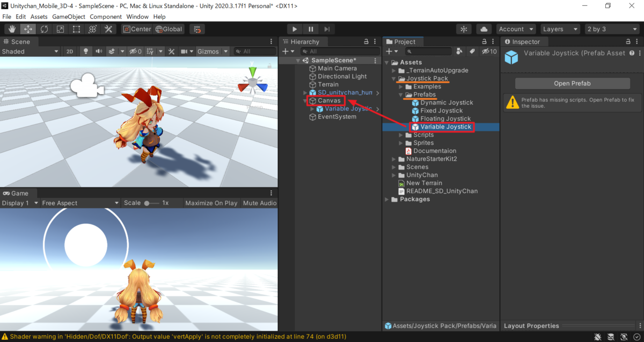Search by label in Project panel
The width and height of the screenshot is (644, 342).
472,51
